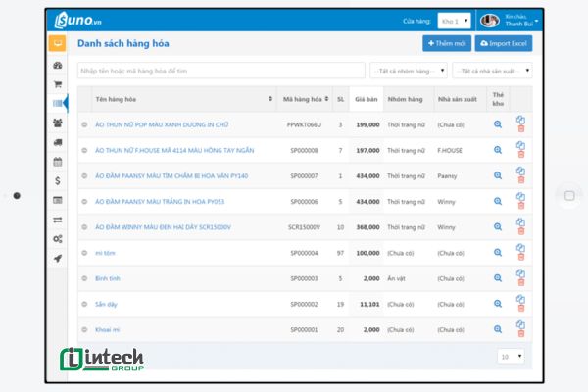Click the calendar icon in sidebar
Image resolution: width=588 pixels, height=392 pixels.
click(58, 162)
